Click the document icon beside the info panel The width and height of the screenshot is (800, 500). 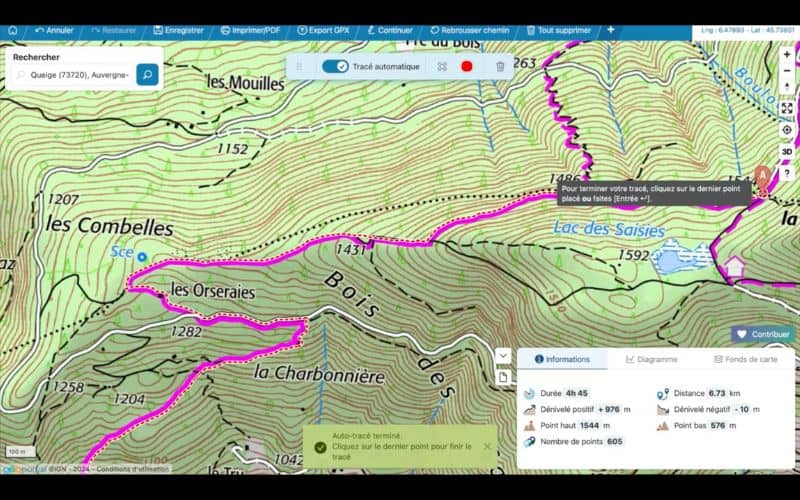point(503,376)
